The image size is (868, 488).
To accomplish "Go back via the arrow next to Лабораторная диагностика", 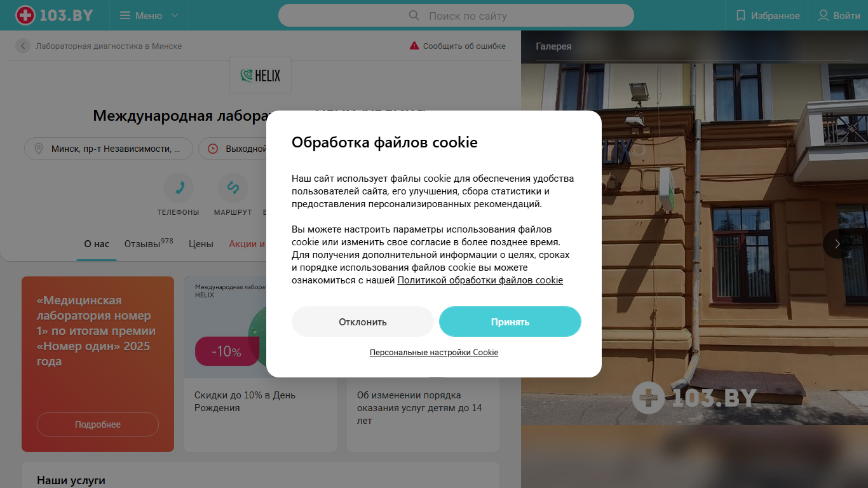I will tap(23, 46).
